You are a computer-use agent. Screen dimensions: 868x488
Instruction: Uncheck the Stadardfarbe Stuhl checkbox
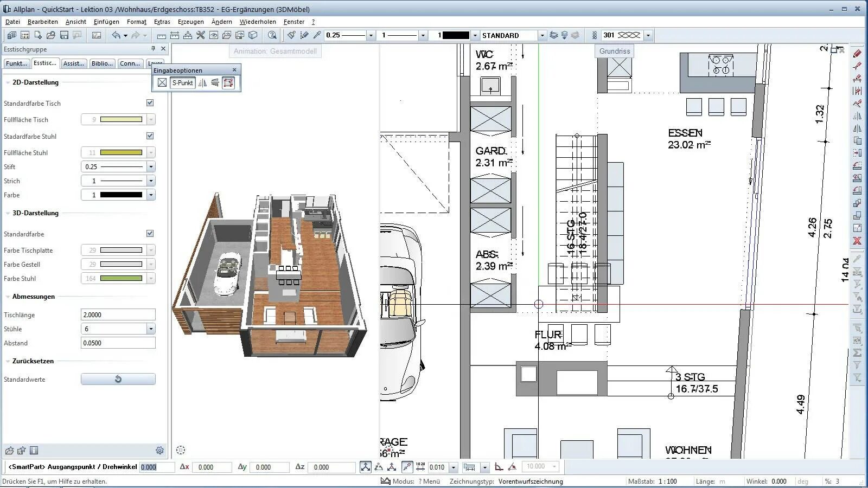(x=150, y=136)
